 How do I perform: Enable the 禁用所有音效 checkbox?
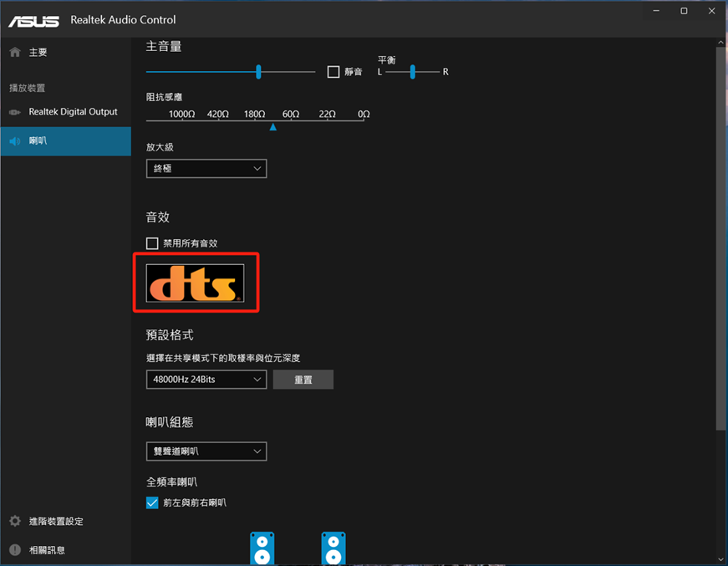coord(152,243)
